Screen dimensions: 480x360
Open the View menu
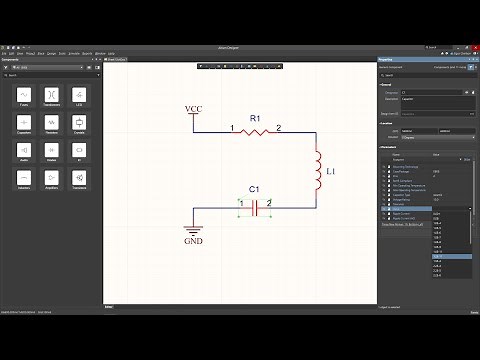[20, 53]
